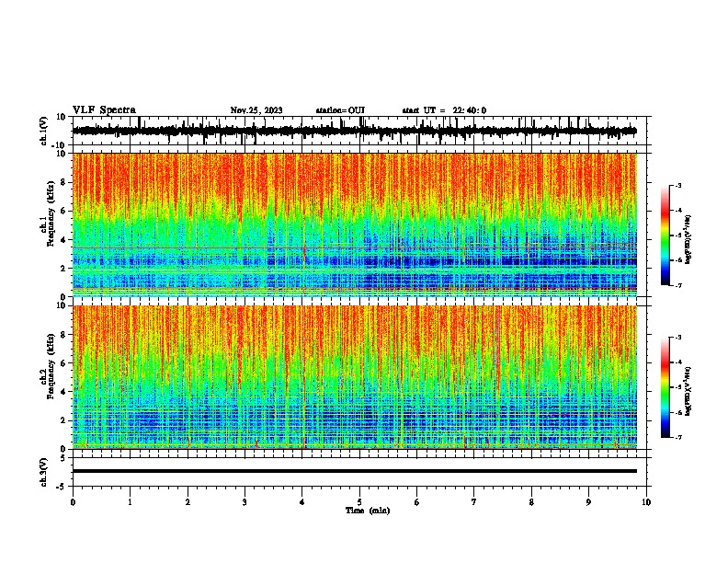Click the 'Time (min)' axis label
The height and width of the screenshot is (563, 728).
click(x=368, y=511)
